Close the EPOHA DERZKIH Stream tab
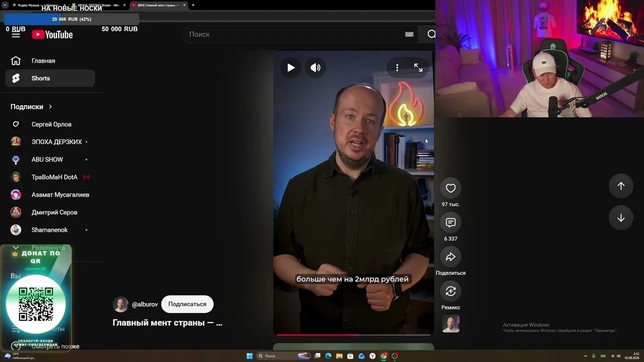 click(125, 5)
